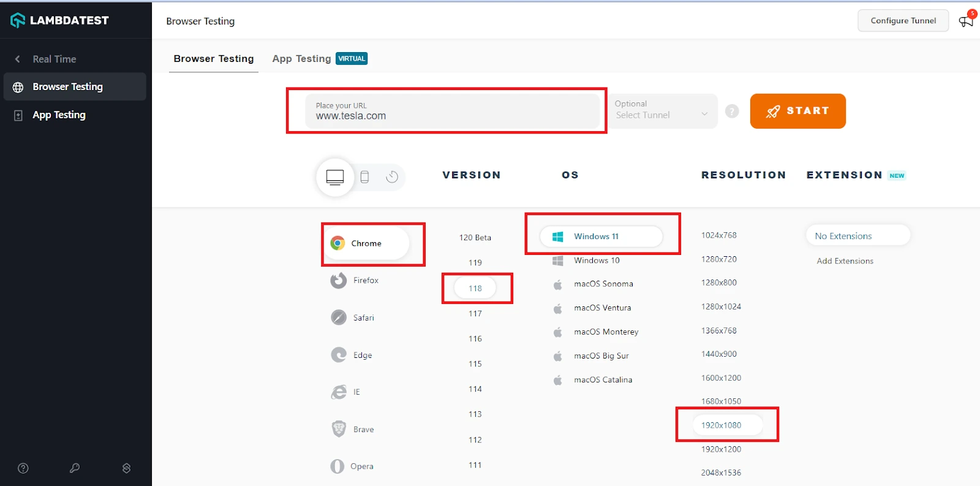This screenshot has height=486, width=980.
Task: Click the Add Extensions link
Action: tap(845, 261)
